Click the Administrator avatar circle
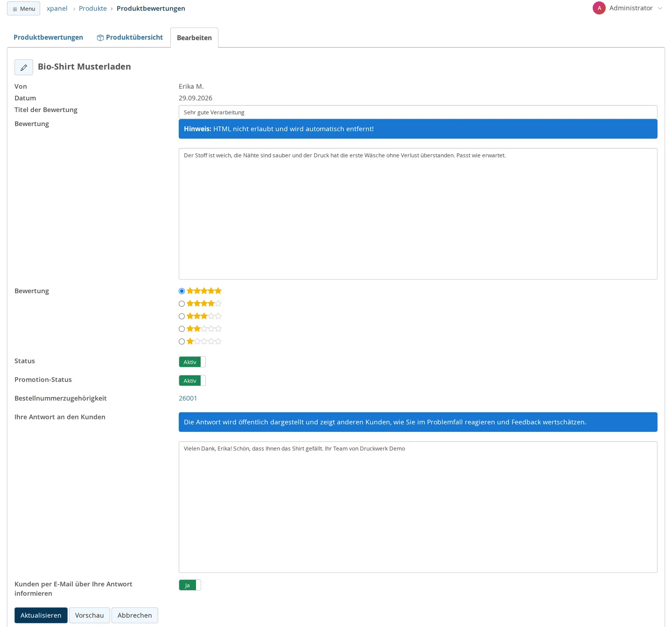Image resolution: width=672 pixels, height=627 pixels. (599, 8)
